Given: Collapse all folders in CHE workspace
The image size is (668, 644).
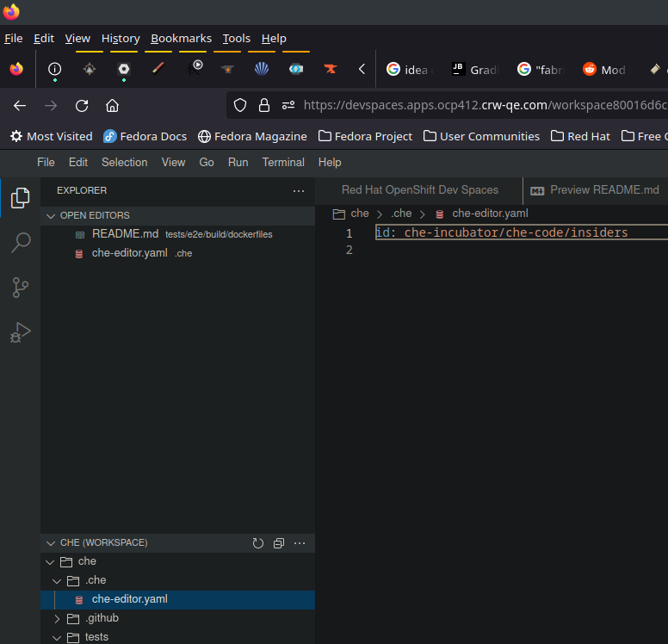Looking at the screenshot, I should point(279,543).
